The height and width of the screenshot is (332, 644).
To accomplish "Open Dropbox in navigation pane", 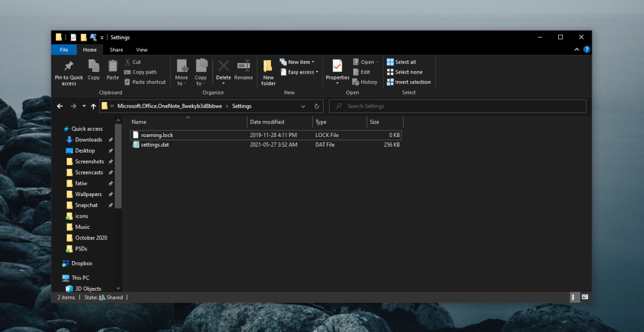I will pos(82,263).
